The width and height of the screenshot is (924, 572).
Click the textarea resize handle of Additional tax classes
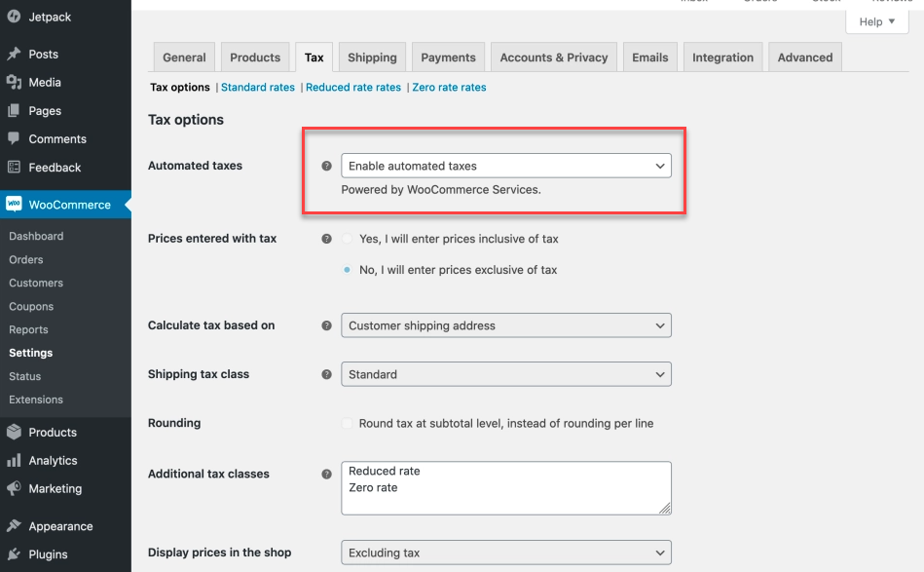point(665,509)
